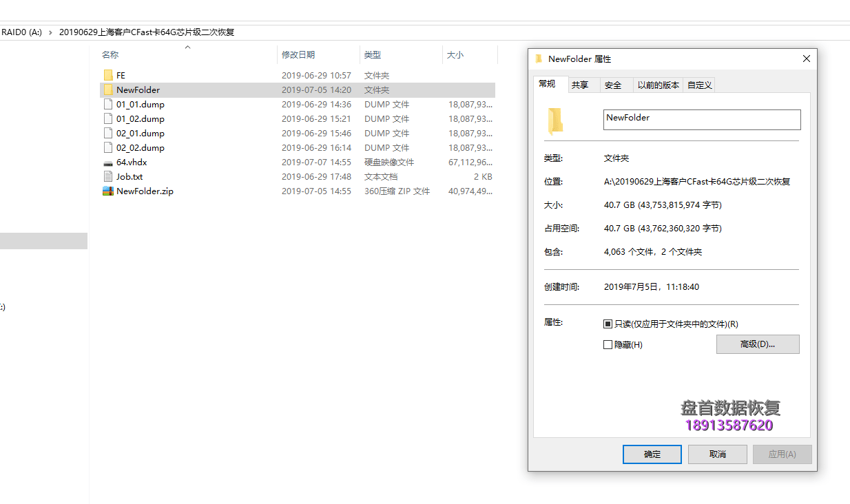Click the size cell 2 KB
This screenshot has width=850, height=504.
pyautogui.click(x=482, y=176)
